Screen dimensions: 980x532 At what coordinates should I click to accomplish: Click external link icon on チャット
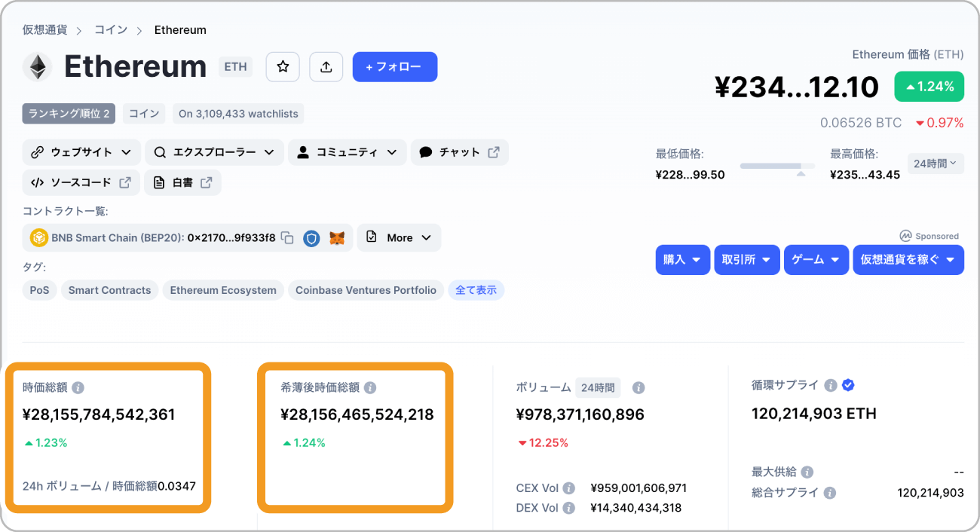point(494,152)
